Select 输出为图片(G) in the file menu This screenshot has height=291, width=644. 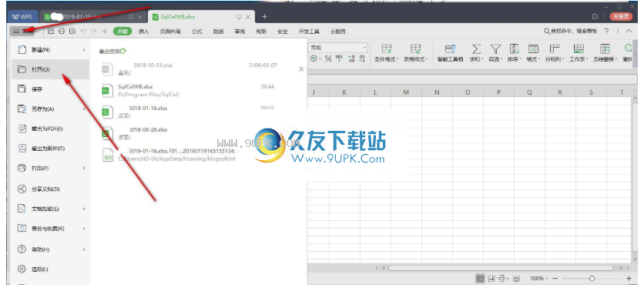50,148
